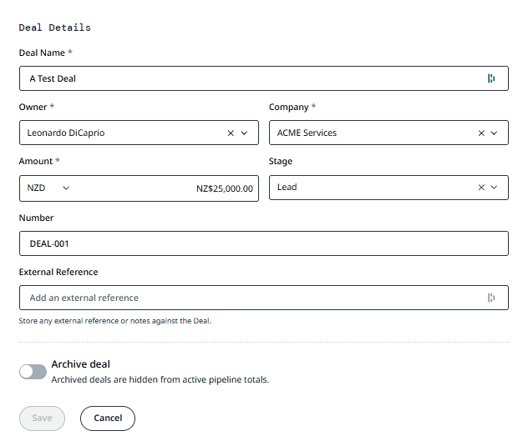Clear the ACME Services company selection
523x446 pixels.
pyautogui.click(x=481, y=133)
